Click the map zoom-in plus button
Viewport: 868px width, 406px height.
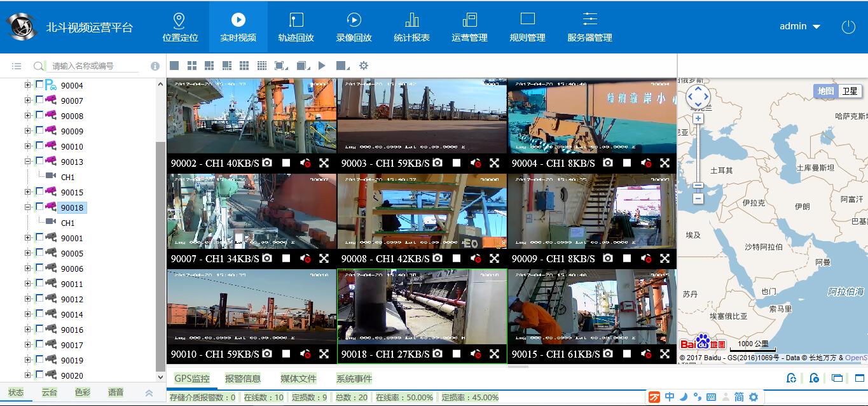coord(698,119)
